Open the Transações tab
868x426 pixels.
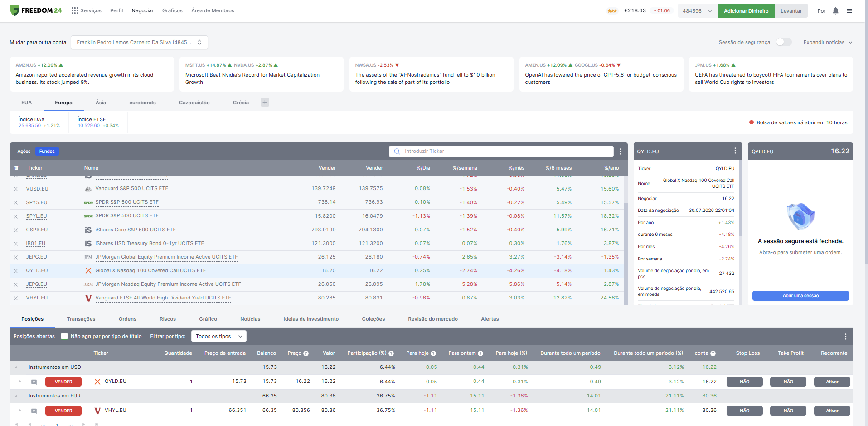click(81, 319)
